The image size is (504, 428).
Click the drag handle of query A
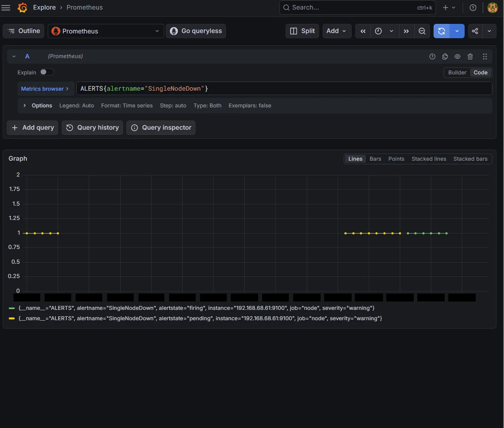click(x=485, y=56)
